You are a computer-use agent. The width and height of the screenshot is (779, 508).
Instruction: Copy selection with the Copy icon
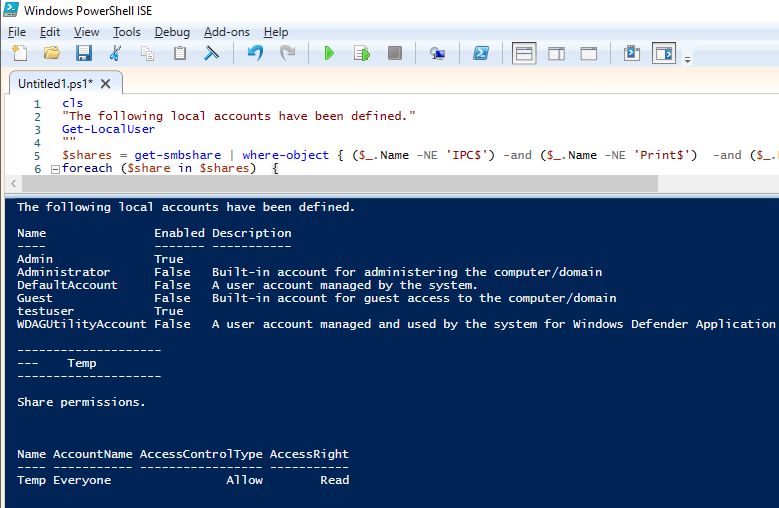pyautogui.click(x=148, y=53)
